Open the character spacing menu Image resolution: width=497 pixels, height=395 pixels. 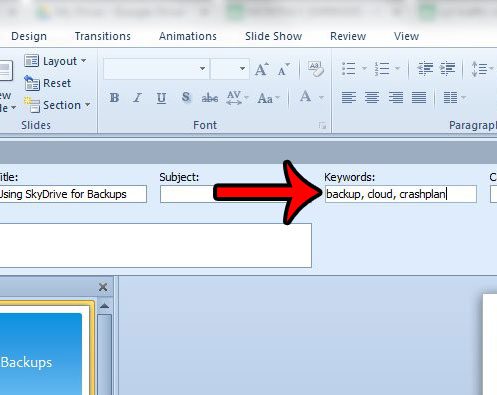237,98
